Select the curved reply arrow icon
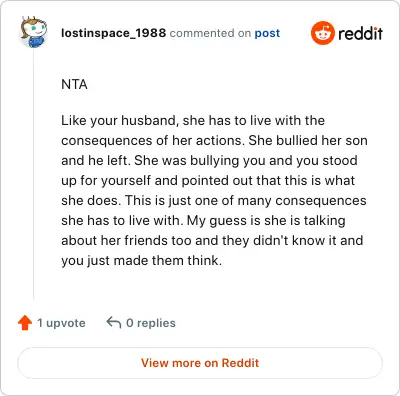This screenshot has height=396, width=400. [114, 323]
